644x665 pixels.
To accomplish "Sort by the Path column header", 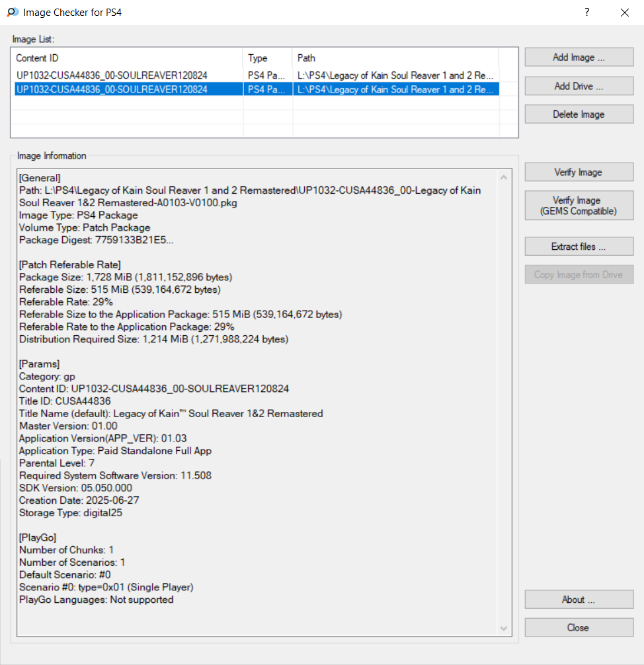I will [396, 58].
